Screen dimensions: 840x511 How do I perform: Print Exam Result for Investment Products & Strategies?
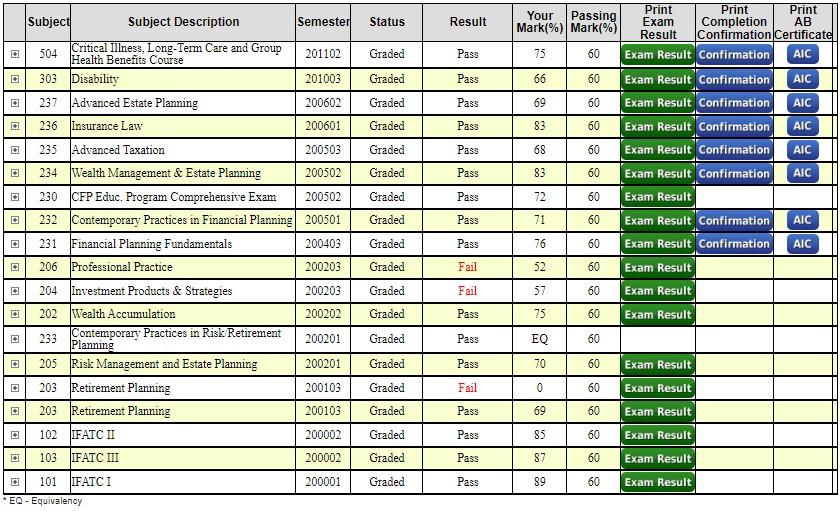658,291
